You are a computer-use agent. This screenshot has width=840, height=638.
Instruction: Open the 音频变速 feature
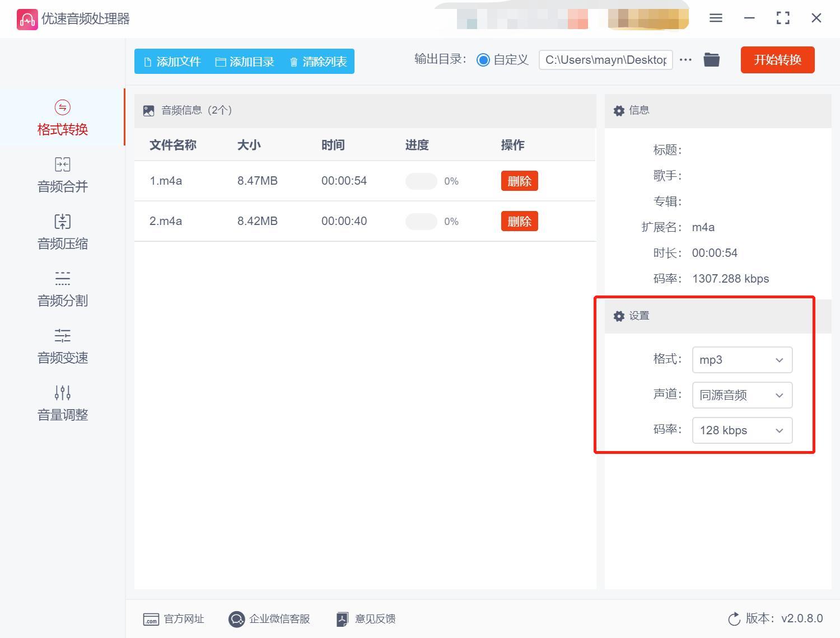62,346
